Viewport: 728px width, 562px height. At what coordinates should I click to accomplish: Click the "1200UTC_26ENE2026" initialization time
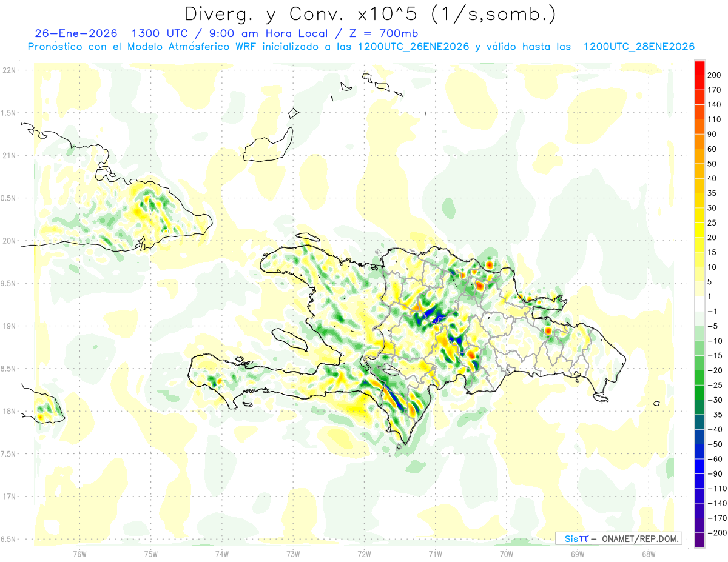(x=413, y=47)
